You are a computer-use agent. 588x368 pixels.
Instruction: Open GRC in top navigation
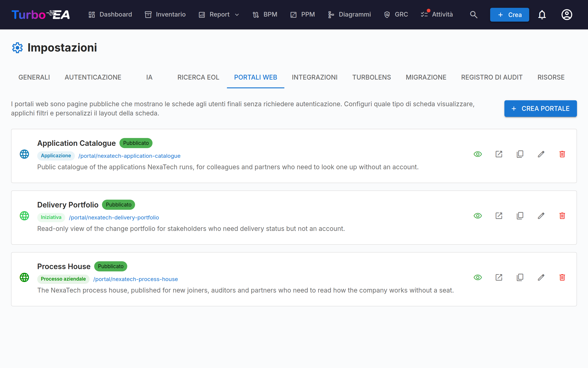(x=396, y=14)
